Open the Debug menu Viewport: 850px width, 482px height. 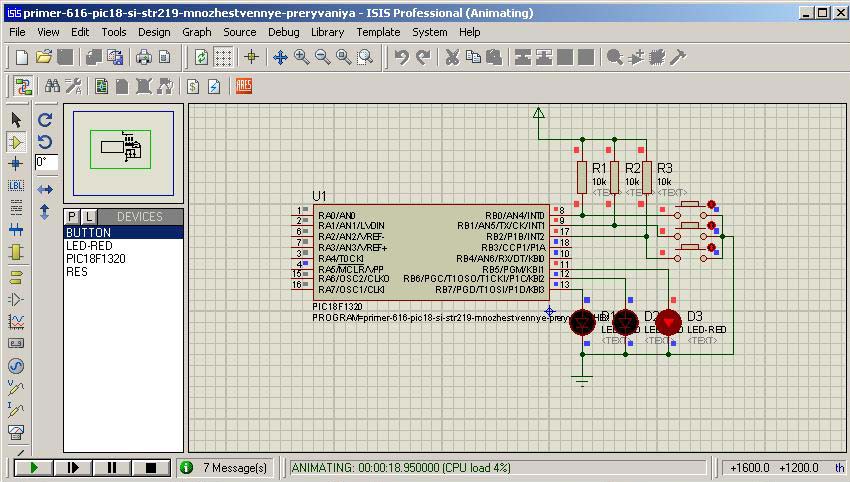point(283,32)
